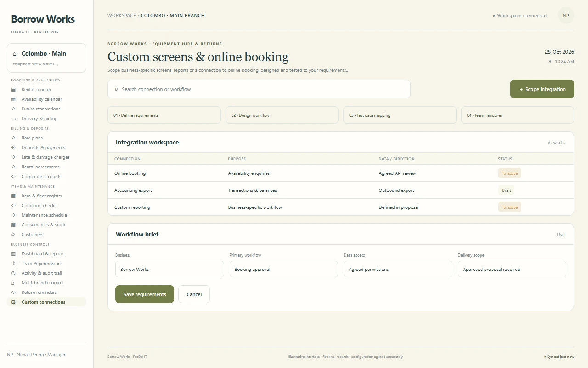Screen dimensions: 588x368
Task: Open the Primary workflow Booking approval field
Action: 284,270
